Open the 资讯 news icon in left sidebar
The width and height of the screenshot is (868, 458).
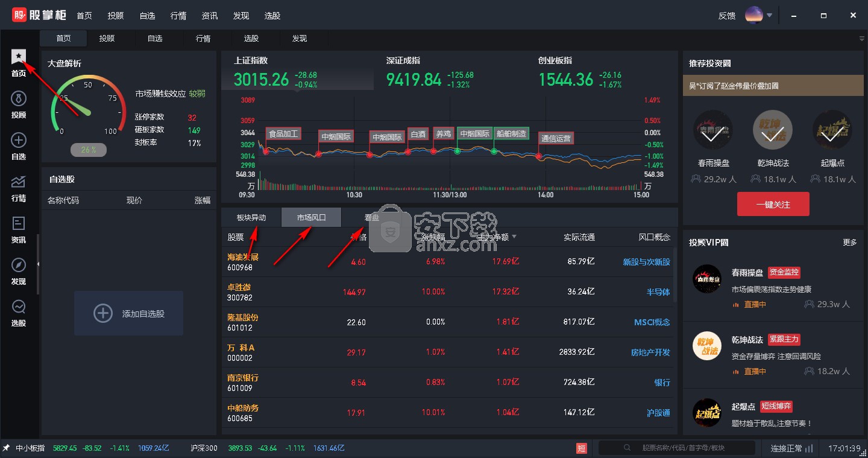pyautogui.click(x=19, y=223)
